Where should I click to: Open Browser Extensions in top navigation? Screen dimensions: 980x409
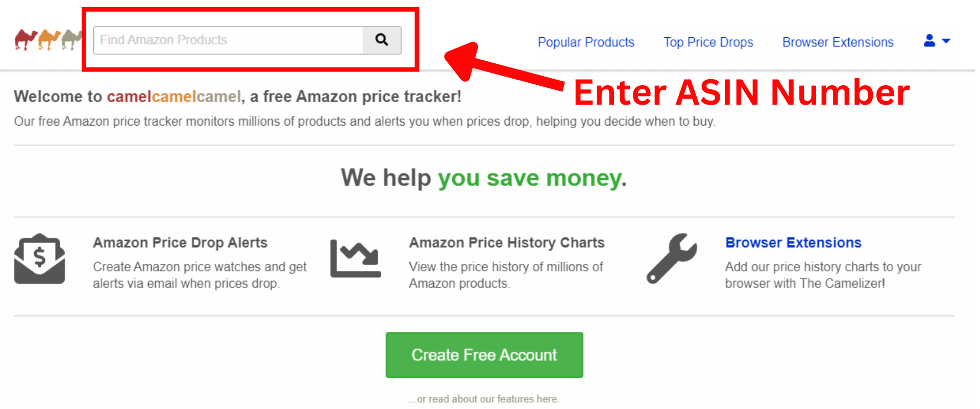tap(838, 42)
